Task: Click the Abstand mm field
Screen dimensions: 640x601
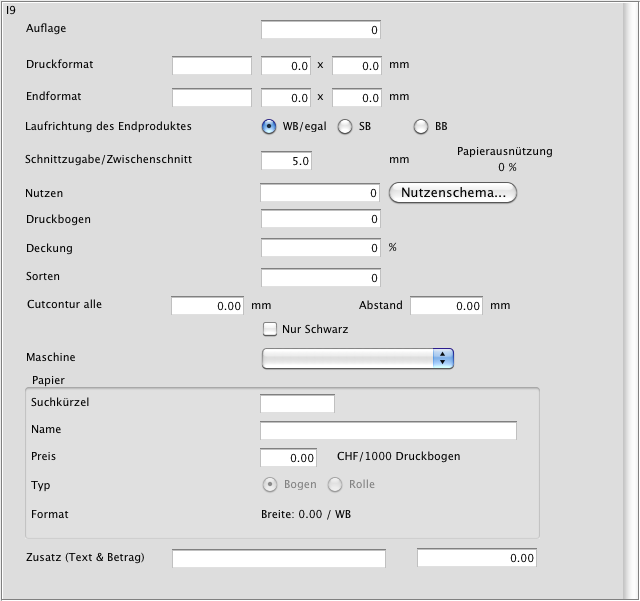Action: click(446, 306)
